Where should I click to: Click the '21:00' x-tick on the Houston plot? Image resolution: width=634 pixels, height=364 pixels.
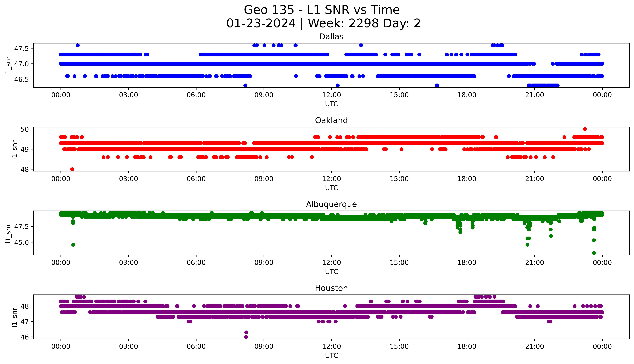534,346
